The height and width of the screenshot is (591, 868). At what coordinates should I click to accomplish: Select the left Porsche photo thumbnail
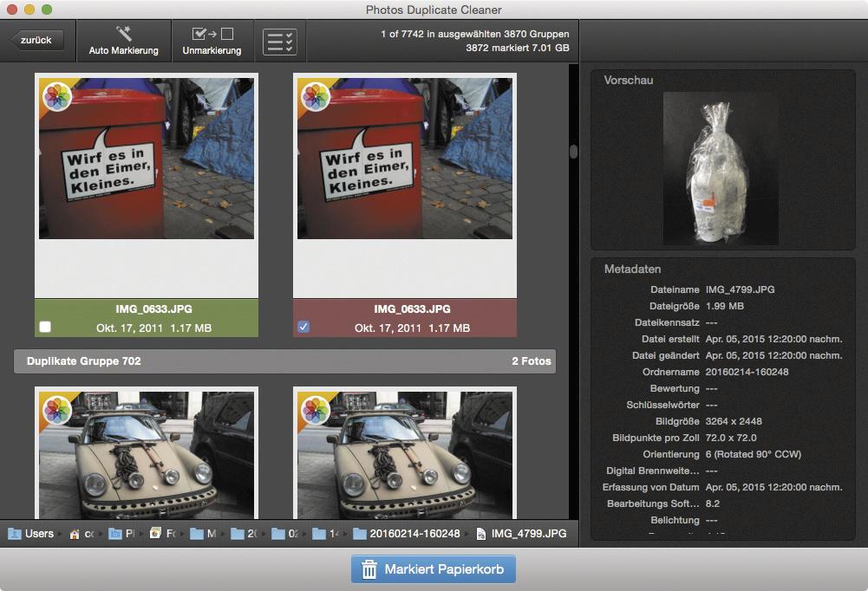coord(147,455)
